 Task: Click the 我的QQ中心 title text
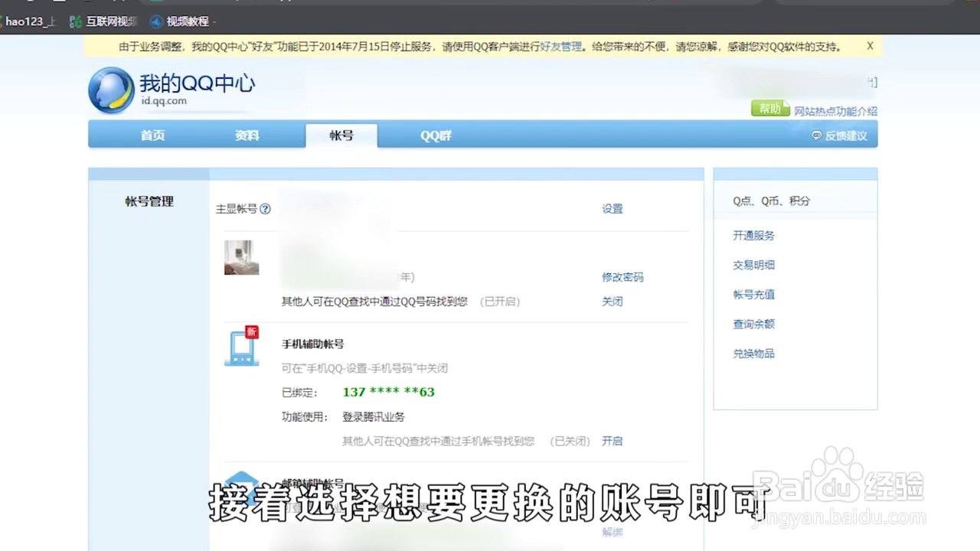point(197,83)
